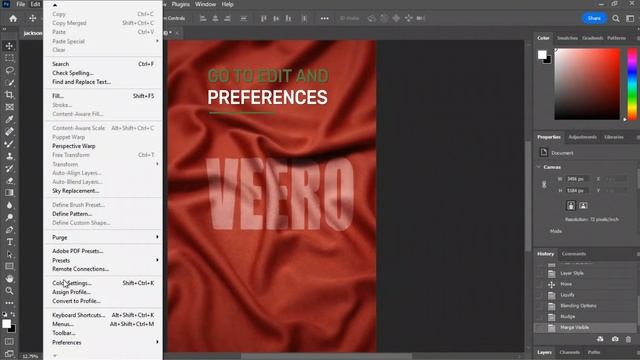Open the Window menu in menu bar
This screenshot has width=640, height=360.
[x=205, y=4]
